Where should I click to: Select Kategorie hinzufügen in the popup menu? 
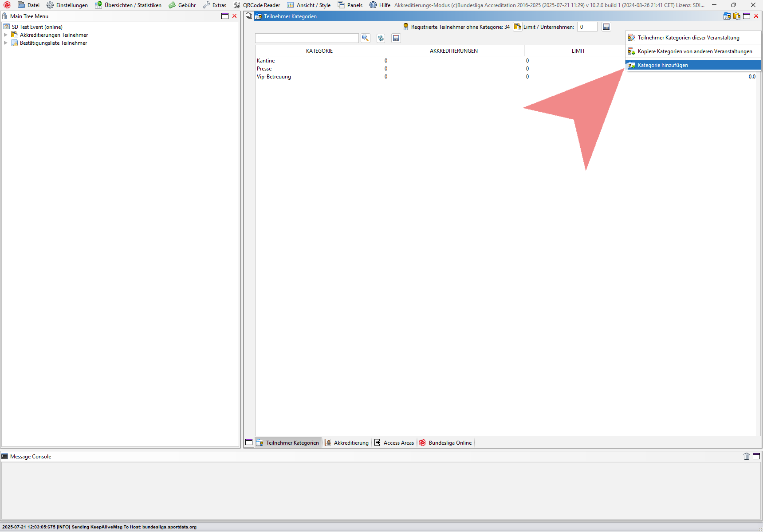(693, 65)
